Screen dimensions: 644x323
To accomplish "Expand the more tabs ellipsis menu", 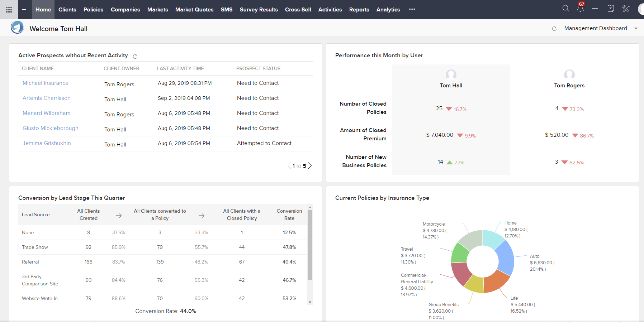I will pyautogui.click(x=412, y=10).
